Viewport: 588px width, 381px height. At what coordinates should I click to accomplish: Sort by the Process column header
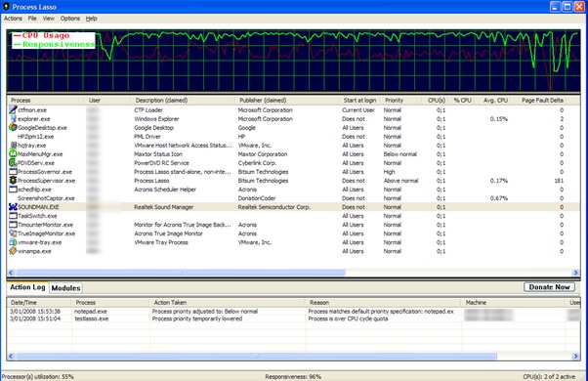(45, 100)
